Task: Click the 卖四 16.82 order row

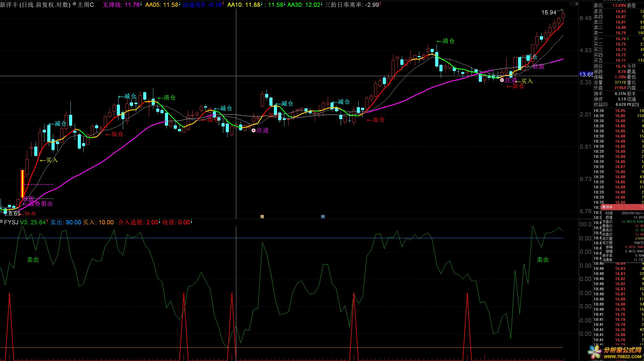Action: (x=618, y=17)
